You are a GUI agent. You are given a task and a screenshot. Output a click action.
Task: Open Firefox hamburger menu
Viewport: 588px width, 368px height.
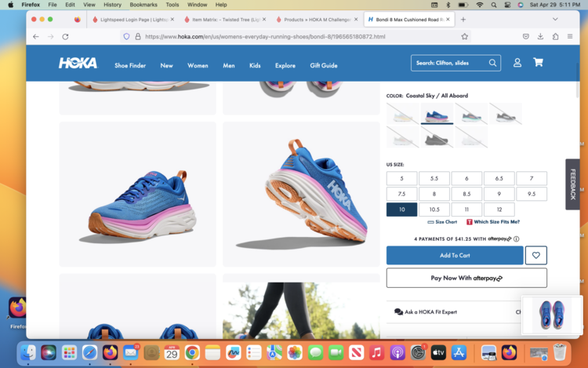[x=570, y=36]
